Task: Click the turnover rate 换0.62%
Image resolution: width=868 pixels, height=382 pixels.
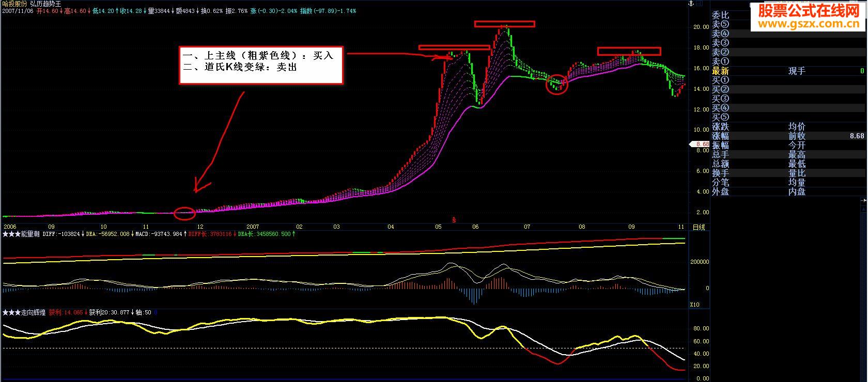Action: click(212, 11)
